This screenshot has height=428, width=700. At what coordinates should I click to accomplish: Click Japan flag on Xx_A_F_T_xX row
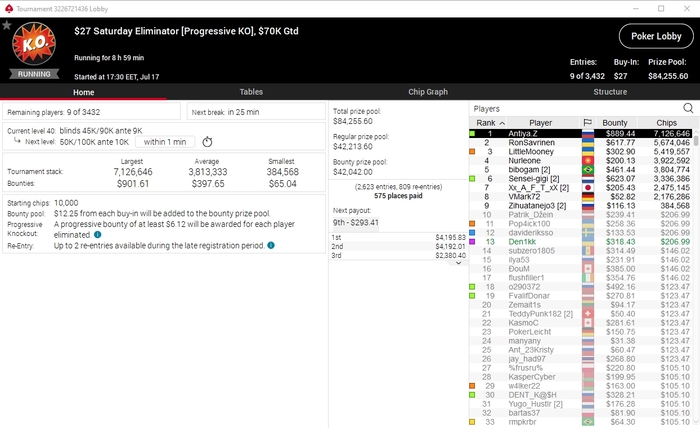click(x=588, y=187)
